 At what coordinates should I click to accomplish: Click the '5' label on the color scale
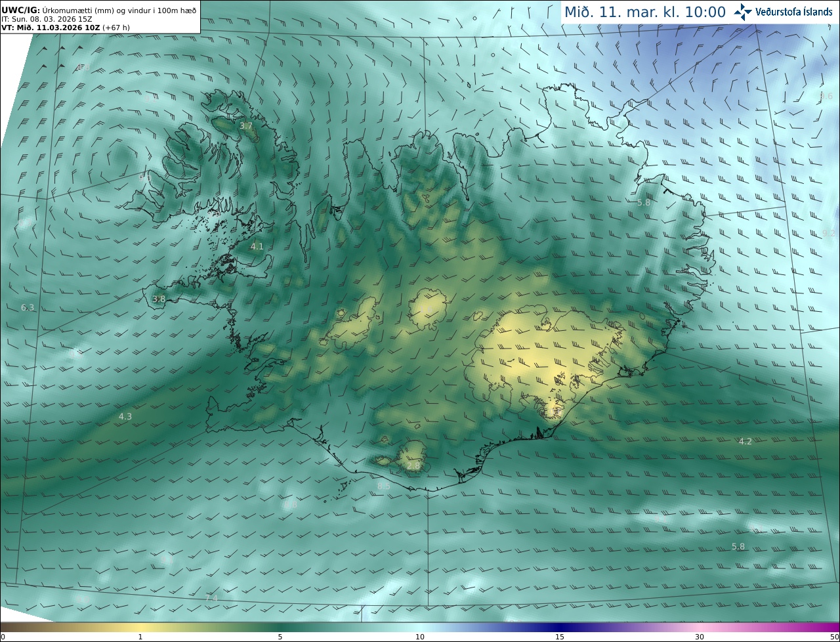pyautogui.click(x=280, y=637)
